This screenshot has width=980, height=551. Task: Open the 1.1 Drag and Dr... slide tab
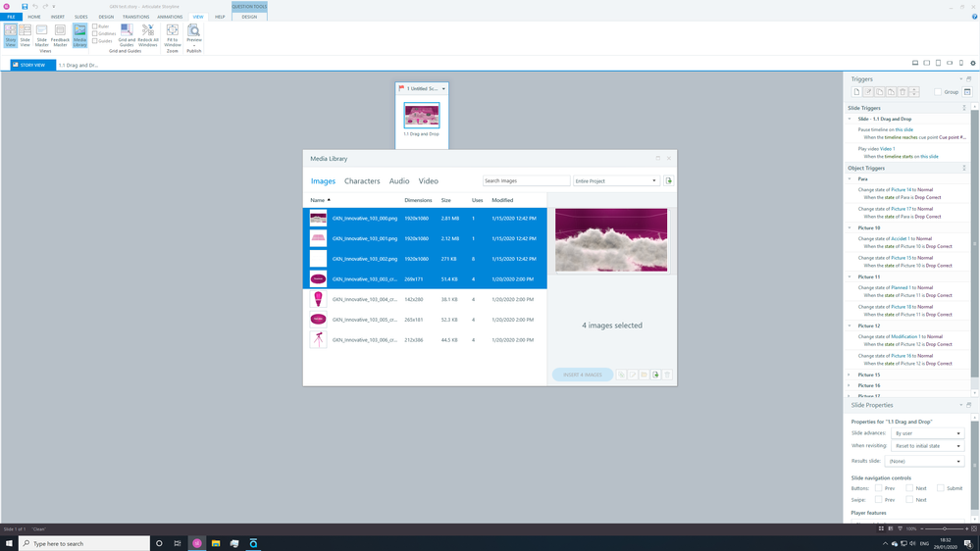pyautogui.click(x=78, y=65)
